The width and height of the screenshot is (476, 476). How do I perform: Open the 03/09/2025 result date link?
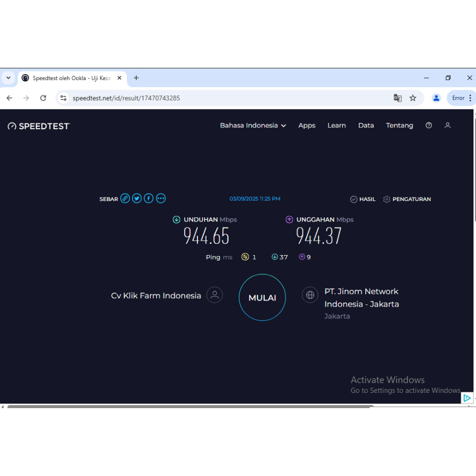(x=255, y=198)
